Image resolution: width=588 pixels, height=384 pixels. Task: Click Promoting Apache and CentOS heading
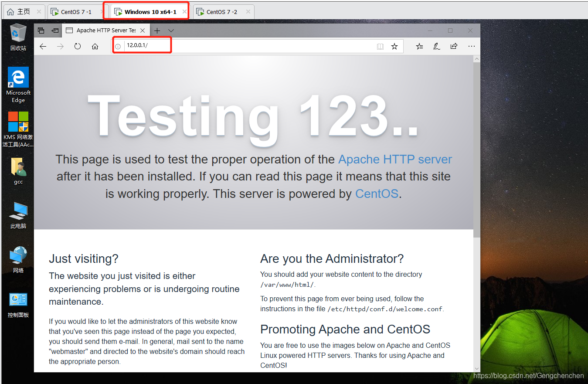pyautogui.click(x=345, y=329)
